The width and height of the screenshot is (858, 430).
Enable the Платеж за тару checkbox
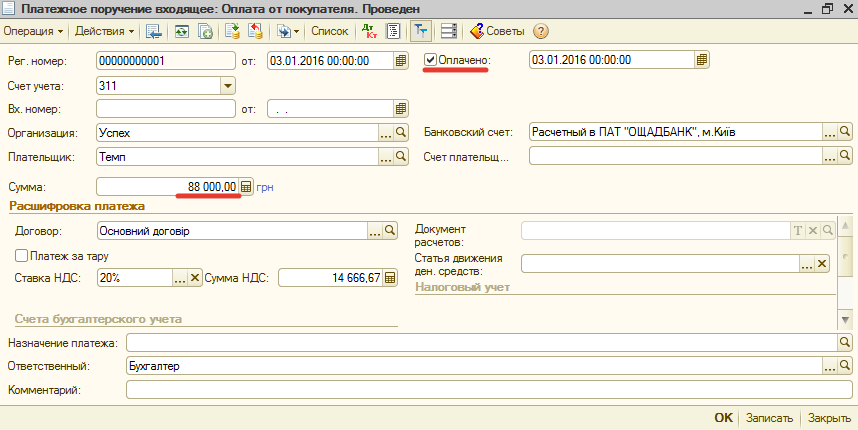point(21,256)
